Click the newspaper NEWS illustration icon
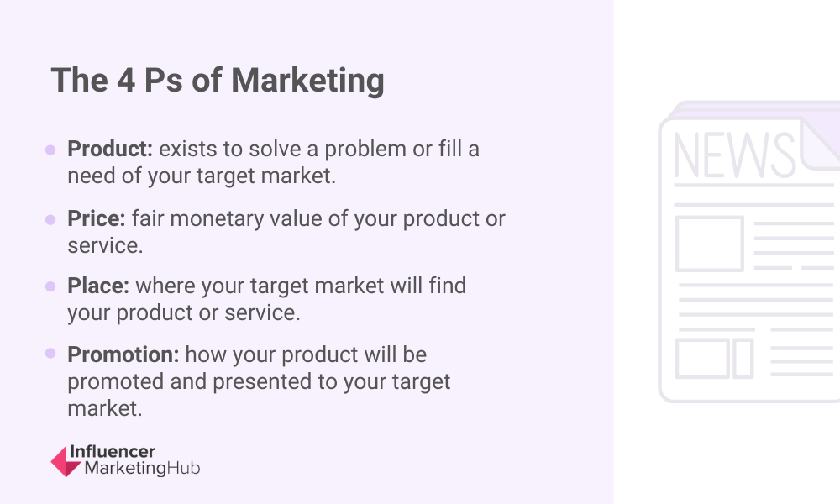840x504 pixels. 749,251
